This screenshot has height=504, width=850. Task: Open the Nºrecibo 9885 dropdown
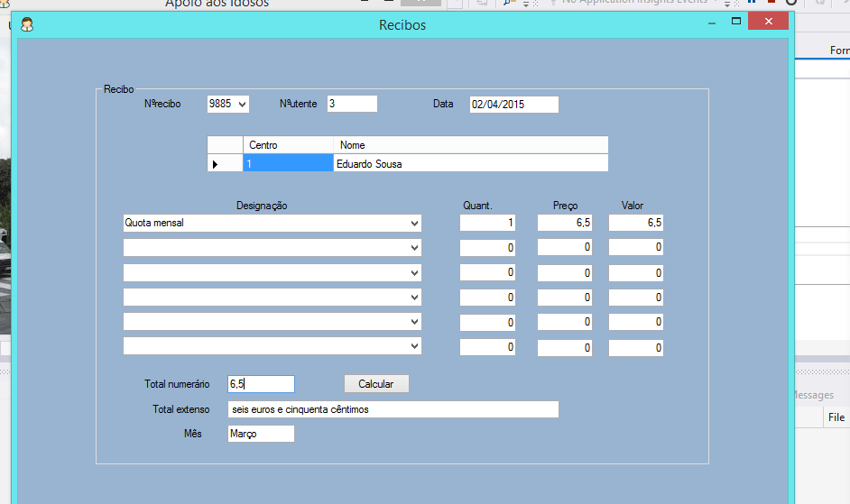(x=242, y=105)
